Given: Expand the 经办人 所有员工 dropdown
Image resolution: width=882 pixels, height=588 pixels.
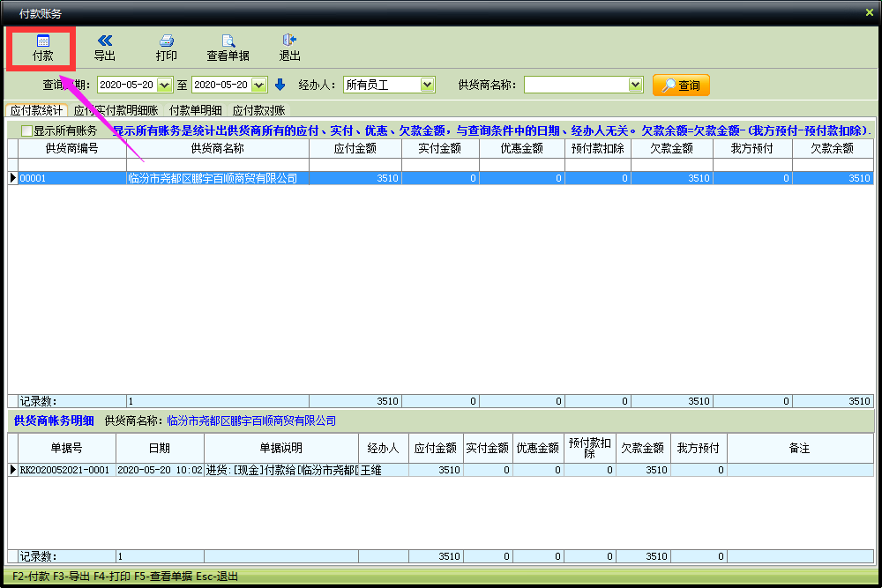Looking at the screenshot, I should [x=428, y=85].
